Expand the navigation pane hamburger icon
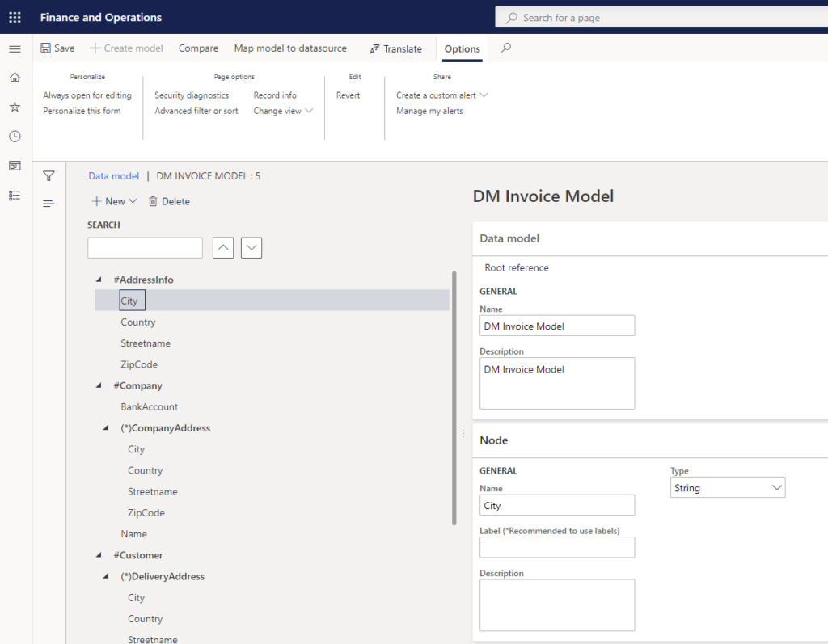 tap(15, 48)
